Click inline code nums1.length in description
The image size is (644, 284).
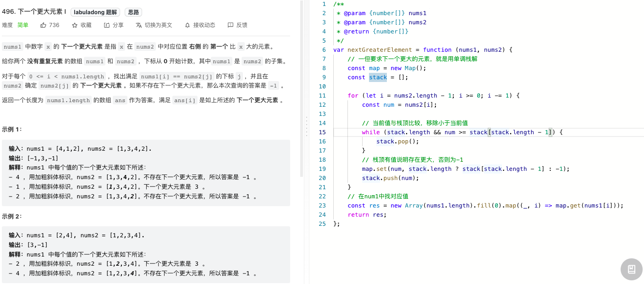point(68,101)
